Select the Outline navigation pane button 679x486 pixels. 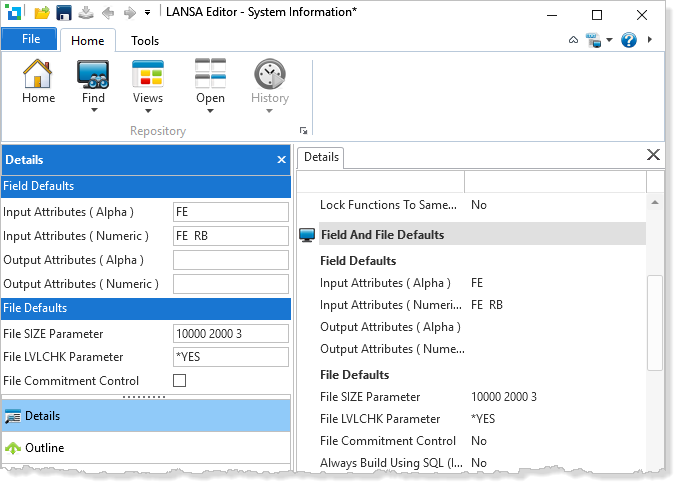pyautogui.click(x=146, y=447)
